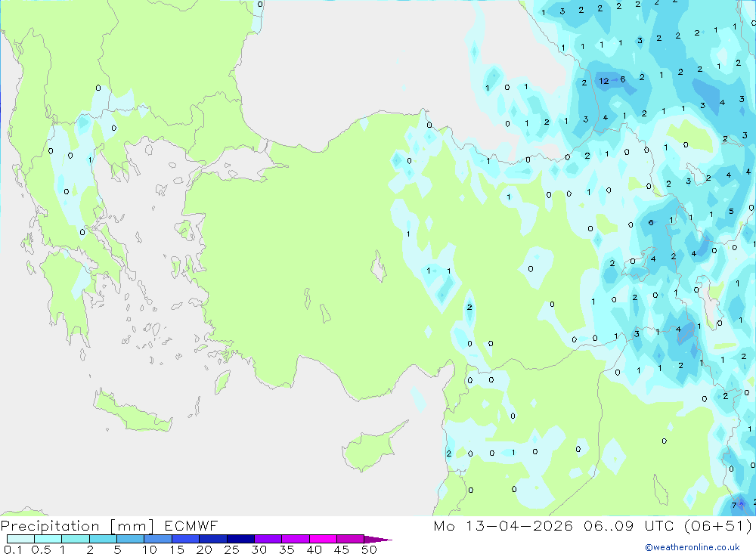This screenshot has height=554, width=756.
Task: Click the 25–30 mm navy legend swatch
Action: click(x=240, y=539)
